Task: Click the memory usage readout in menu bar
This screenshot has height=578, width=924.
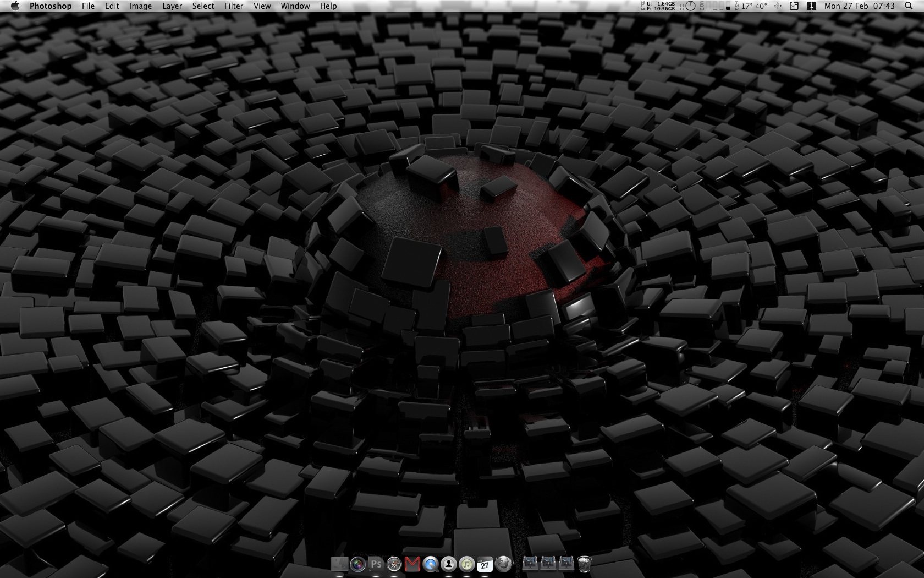Action: [x=658, y=6]
